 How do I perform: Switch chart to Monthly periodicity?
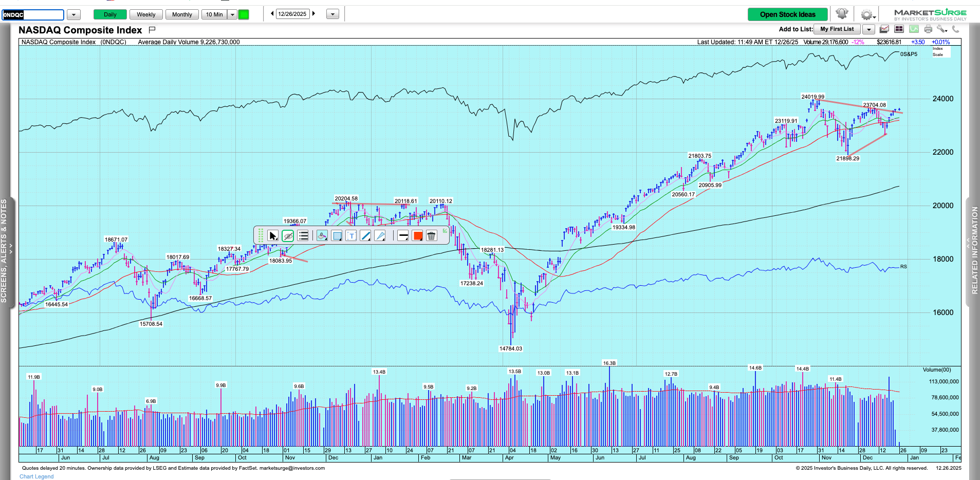click(x=182, y=14)
